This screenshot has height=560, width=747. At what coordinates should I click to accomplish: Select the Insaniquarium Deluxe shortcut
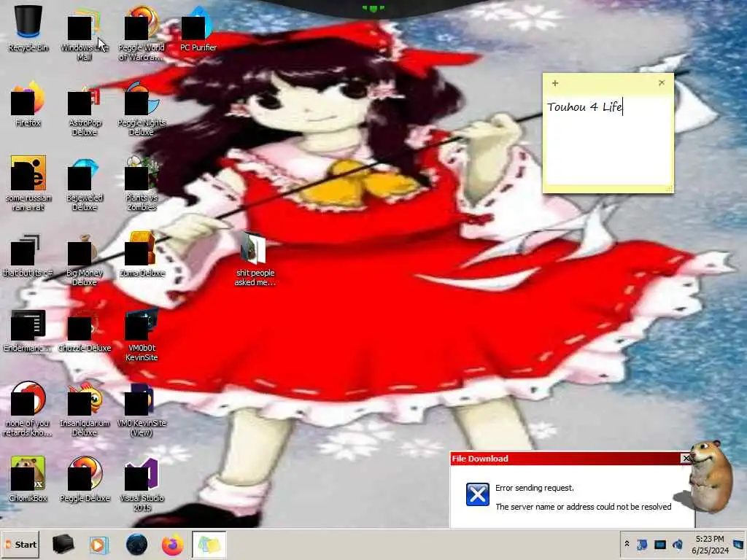point(85,410)
